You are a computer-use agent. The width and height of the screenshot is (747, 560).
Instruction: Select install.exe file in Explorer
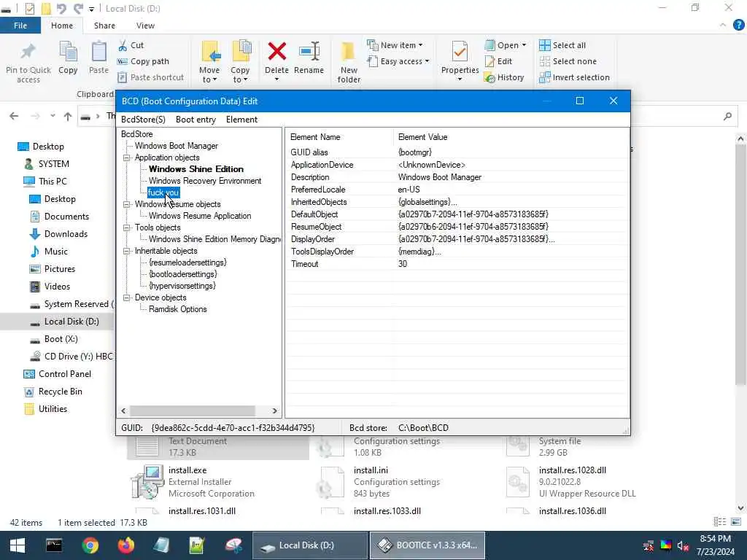click(x=218, y=482)
